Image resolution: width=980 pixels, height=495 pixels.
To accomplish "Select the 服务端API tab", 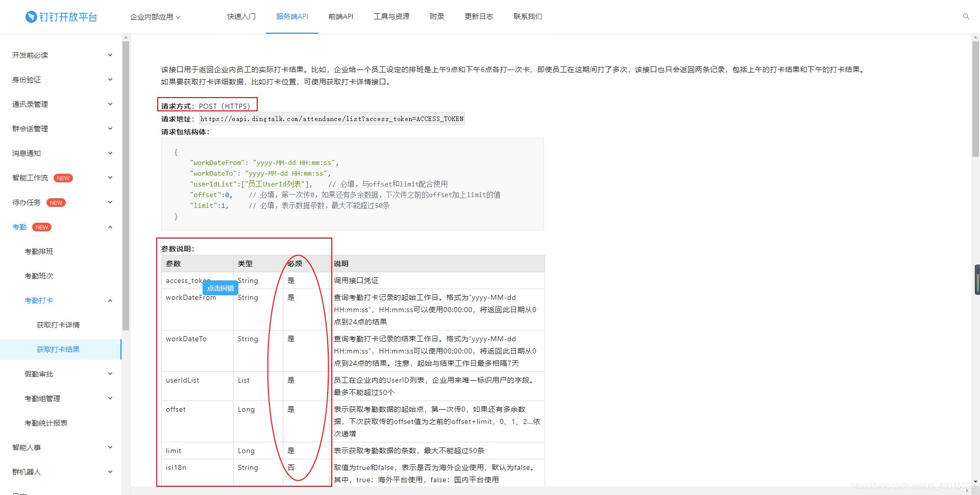I will (292, 16).
